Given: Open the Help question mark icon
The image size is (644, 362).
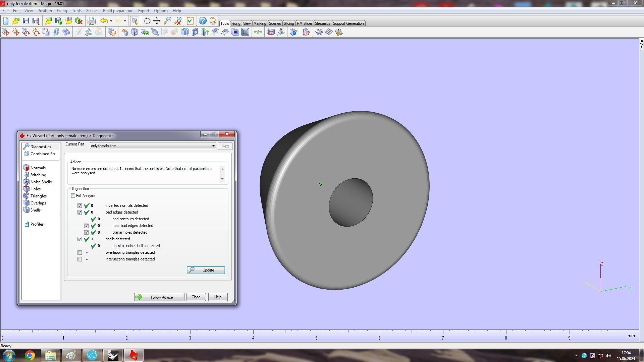Looking at the screenshot, I should click(203, 21).
